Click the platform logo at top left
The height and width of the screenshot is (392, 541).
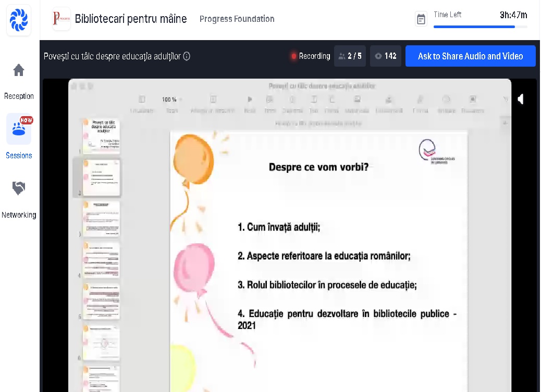point(19,20)
